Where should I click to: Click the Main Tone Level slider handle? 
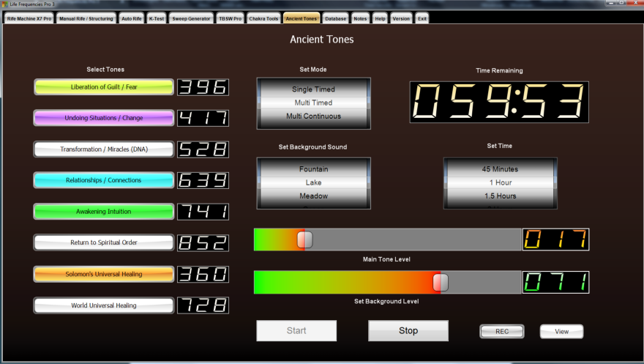coord(304,239)
